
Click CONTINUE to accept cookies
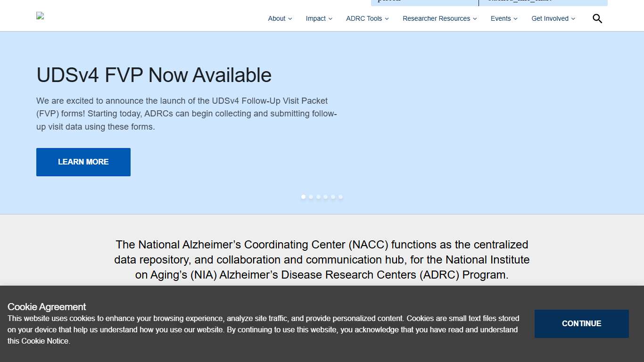[581, 323]
